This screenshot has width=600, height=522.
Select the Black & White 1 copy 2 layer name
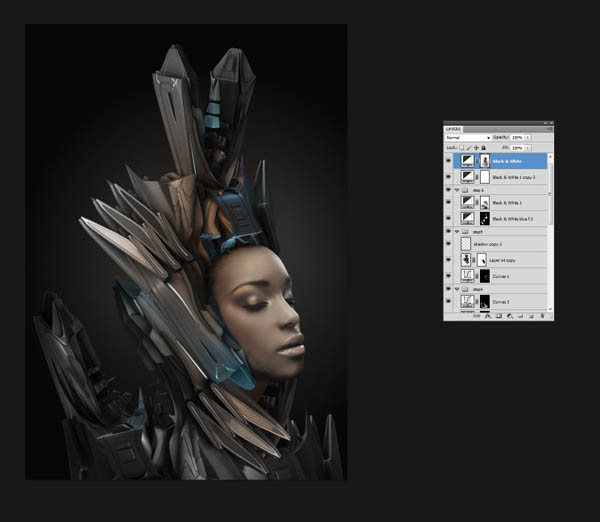[514, 178]
